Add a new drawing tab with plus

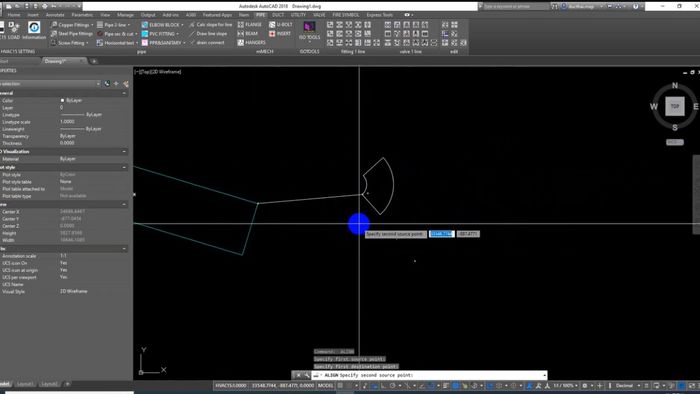tap(94, 61)
